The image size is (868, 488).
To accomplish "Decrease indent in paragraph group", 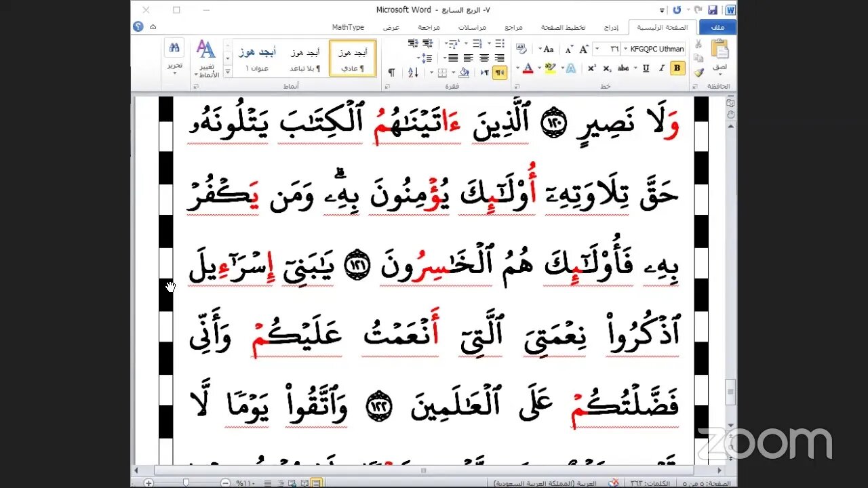I will (428, 43).
